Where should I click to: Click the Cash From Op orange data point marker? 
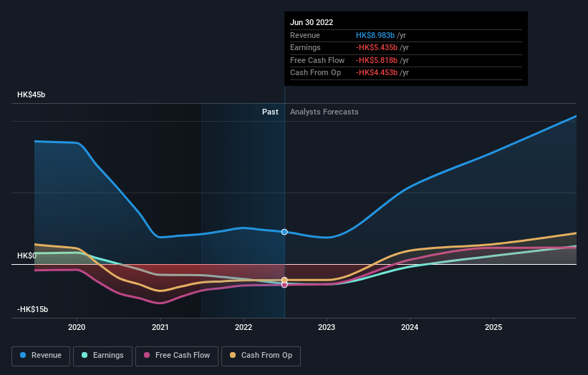click(x=284, y=280)
